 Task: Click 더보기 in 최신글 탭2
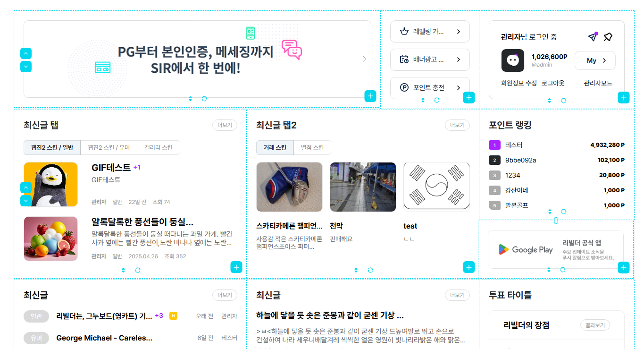(457, 125)
